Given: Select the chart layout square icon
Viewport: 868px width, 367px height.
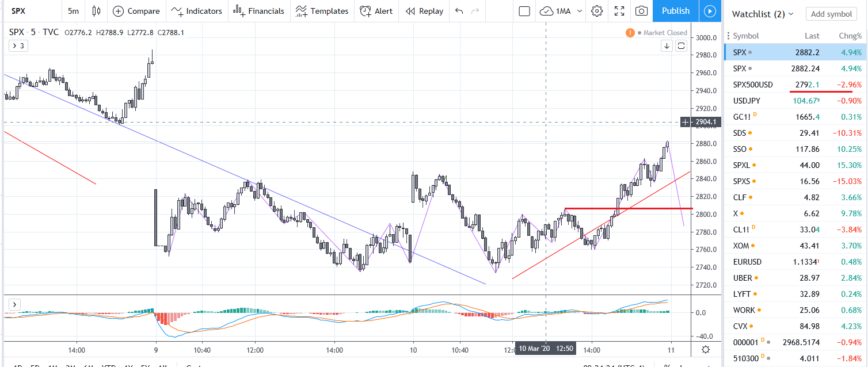Looking at the screenshot, I should pyautogui.click(x=524, y=11).
